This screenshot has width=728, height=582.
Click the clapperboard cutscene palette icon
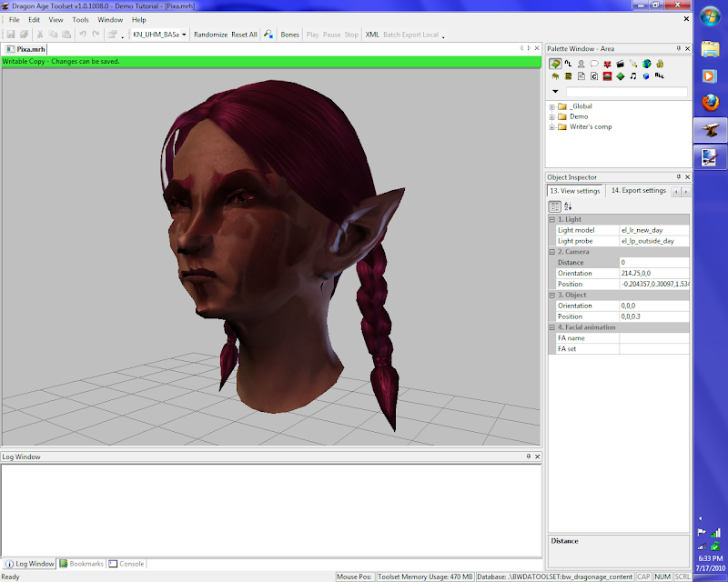point(620,64)
